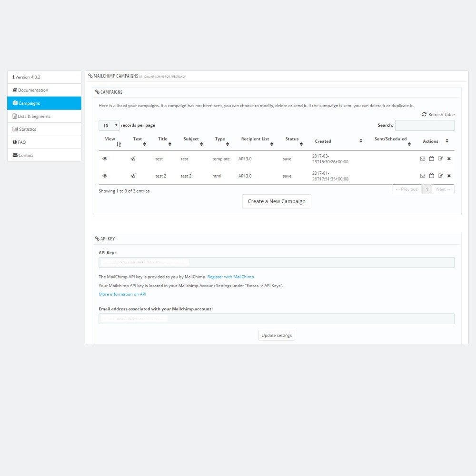
Task: Click 'template' type cell
Action: (221, 159)
